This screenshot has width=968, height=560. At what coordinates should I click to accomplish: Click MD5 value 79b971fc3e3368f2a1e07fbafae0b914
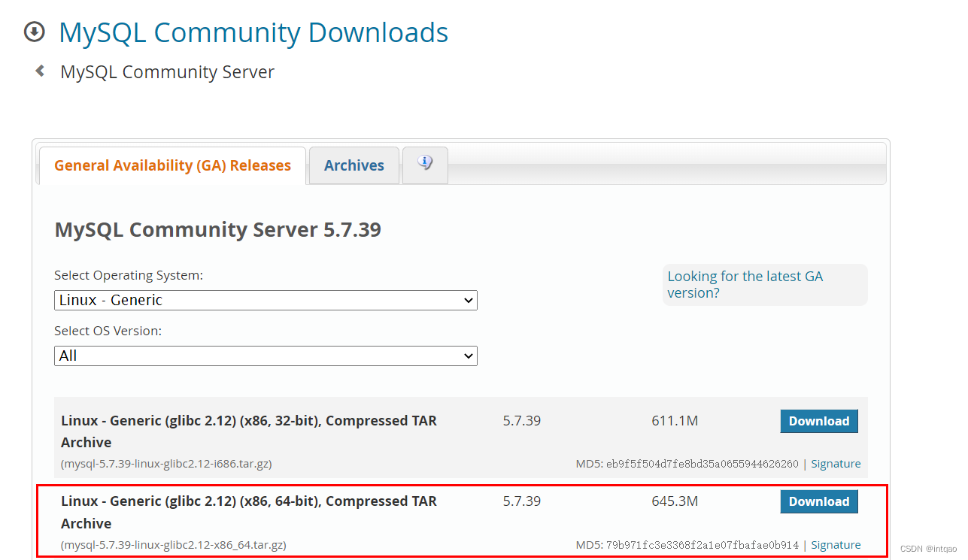[702, 545]
